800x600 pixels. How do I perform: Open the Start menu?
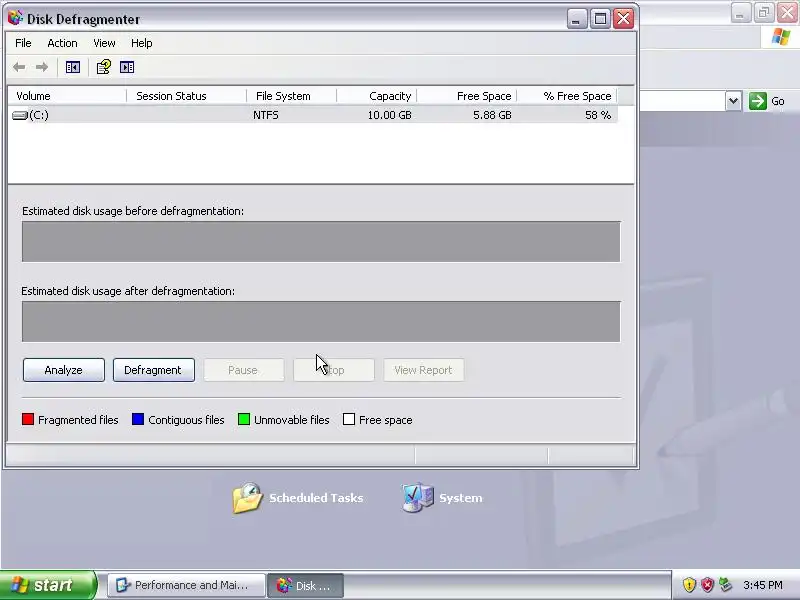pos(47,585)
